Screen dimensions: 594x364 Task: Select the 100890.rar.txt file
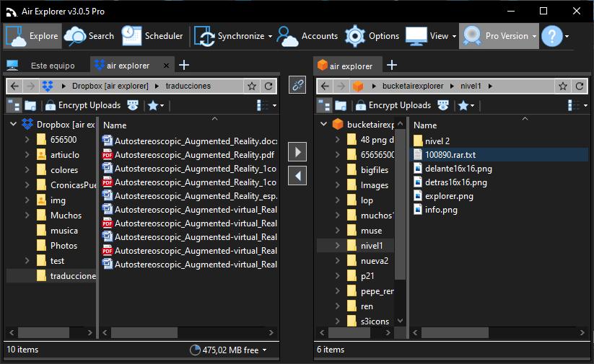[x=499, y=155]
